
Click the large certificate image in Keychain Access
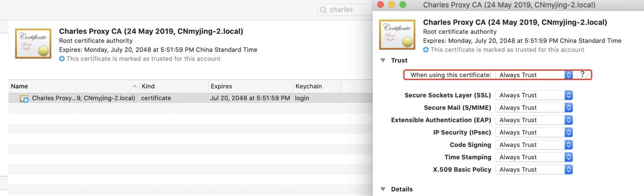[33, 43]
